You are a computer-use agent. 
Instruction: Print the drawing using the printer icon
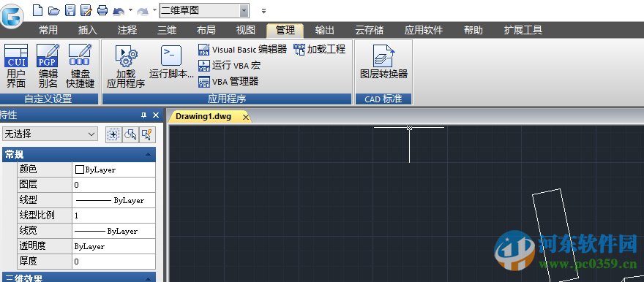tap(102, 10)
